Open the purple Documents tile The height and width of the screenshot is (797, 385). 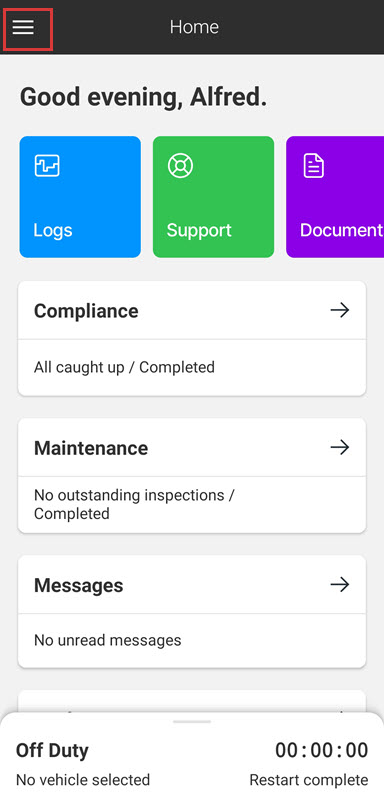[x=335, y=197]
